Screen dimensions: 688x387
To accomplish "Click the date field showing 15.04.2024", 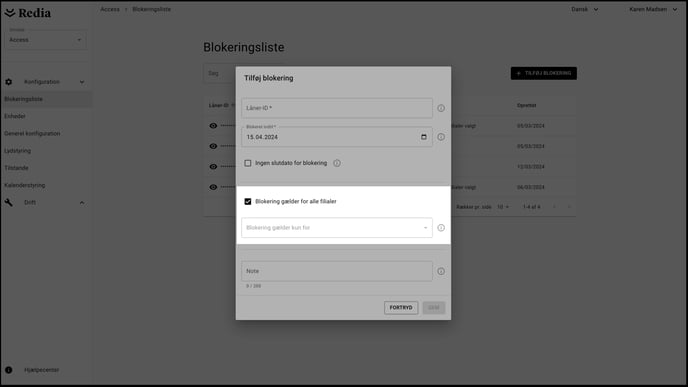I will [337, 137].
